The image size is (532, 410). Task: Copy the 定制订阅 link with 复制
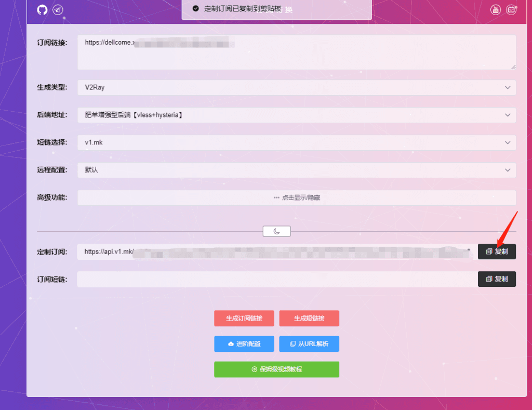(x=497, y=252)
